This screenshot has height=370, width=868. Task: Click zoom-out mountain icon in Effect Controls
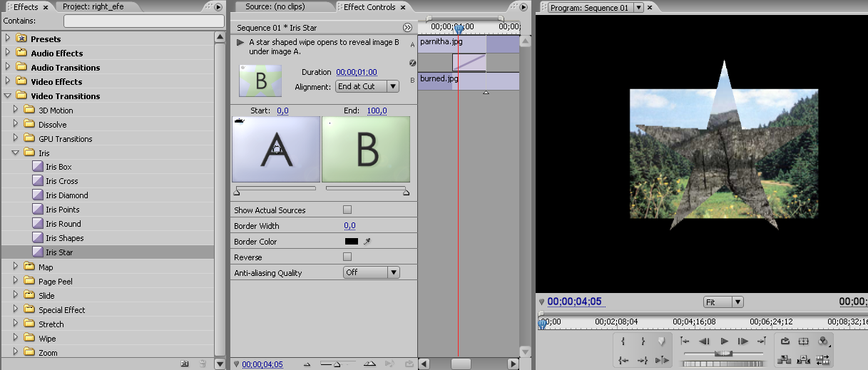(x=307, y=364)
